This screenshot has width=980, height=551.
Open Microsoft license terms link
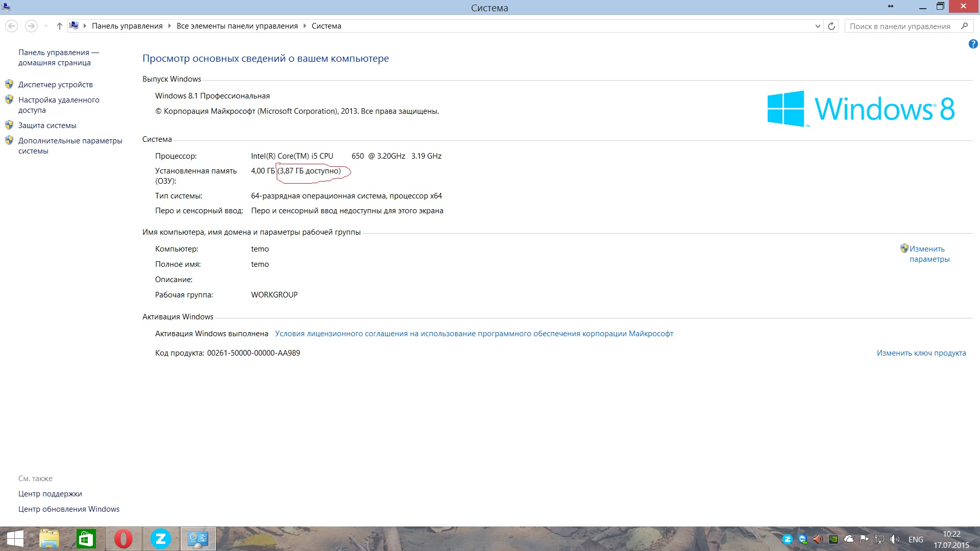pyautogui.click(x=474, y=334)
